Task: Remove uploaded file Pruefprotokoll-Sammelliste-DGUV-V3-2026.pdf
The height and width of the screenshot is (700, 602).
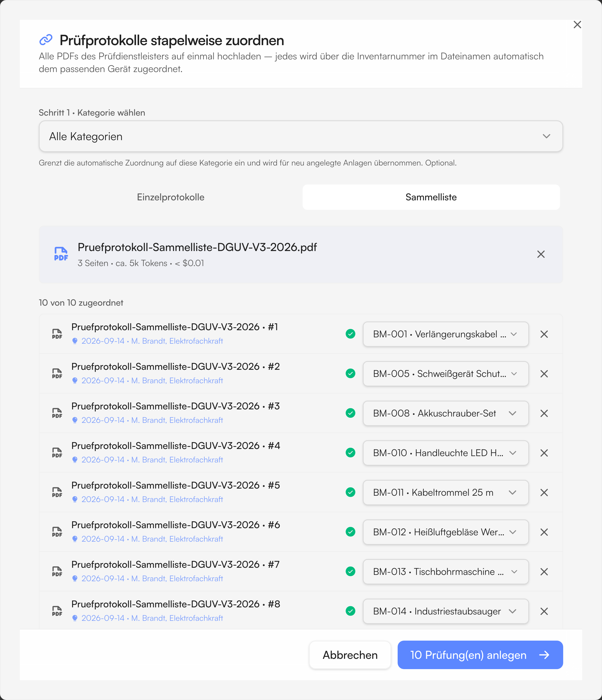Action: [541, 254]
